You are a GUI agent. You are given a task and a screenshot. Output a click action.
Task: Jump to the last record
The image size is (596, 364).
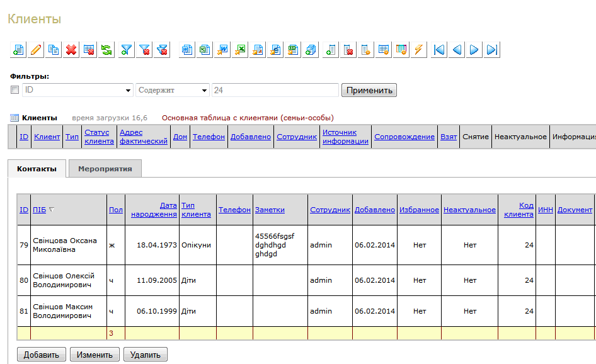[492, 50]
